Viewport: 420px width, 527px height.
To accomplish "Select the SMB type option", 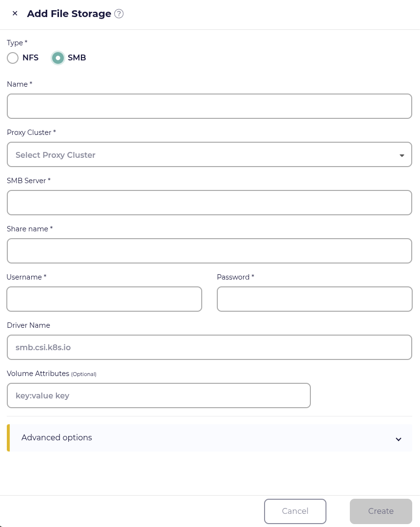I will (58, 58).
